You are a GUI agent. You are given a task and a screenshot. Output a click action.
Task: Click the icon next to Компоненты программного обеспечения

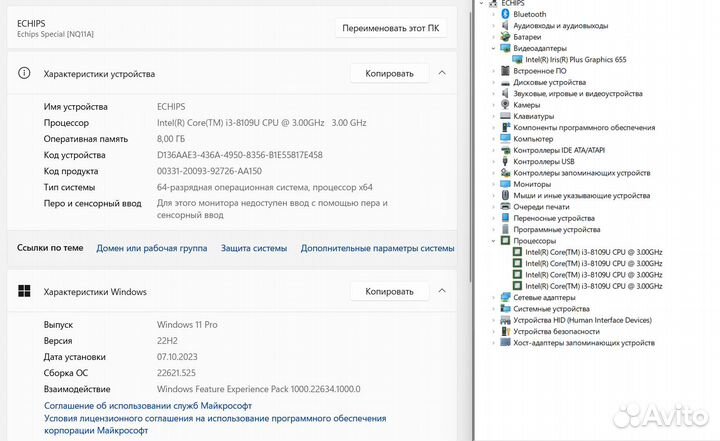506,127
